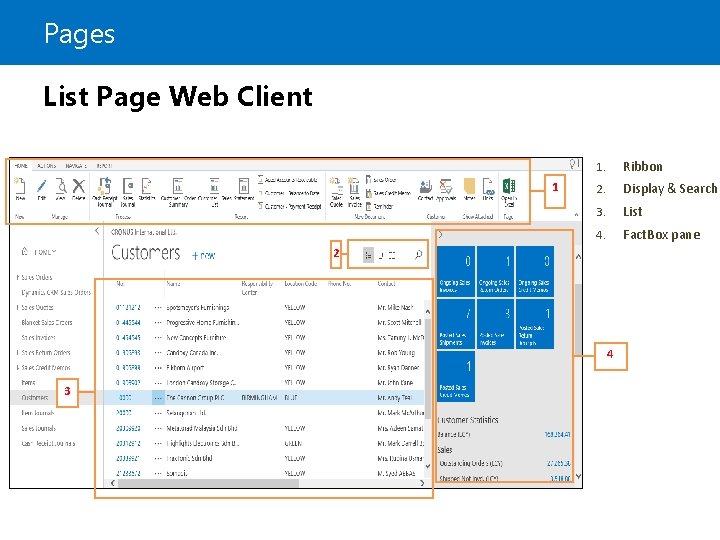Click the Contact ribbon icon
720x540 pixels.
pos(425,189)
